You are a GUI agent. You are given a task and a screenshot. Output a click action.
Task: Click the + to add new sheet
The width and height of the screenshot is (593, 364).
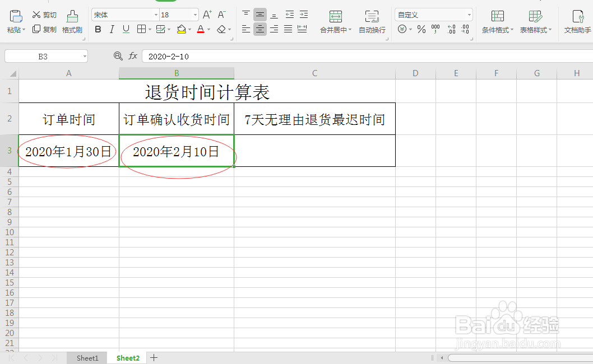click(x=154, y=357)
